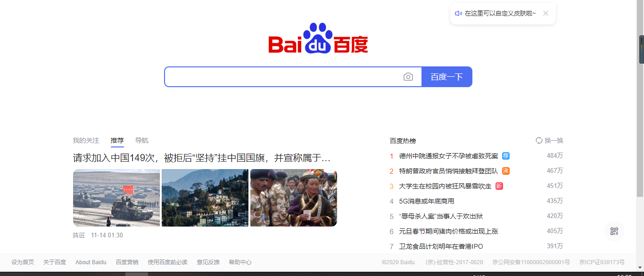Open hot item 卫龙食品计划明年在香港IPO
Screen dimensions: 644x276
(441, 246)
